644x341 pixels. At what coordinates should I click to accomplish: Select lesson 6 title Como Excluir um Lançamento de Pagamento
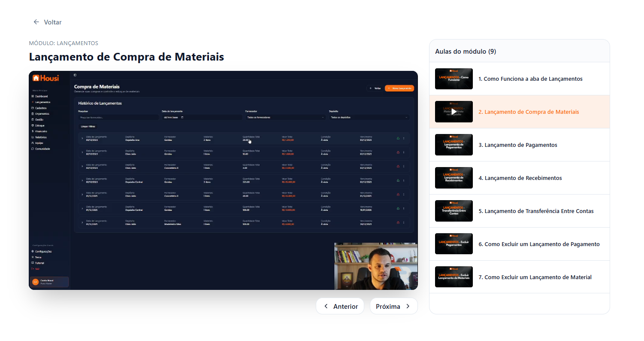pos(539,244)
